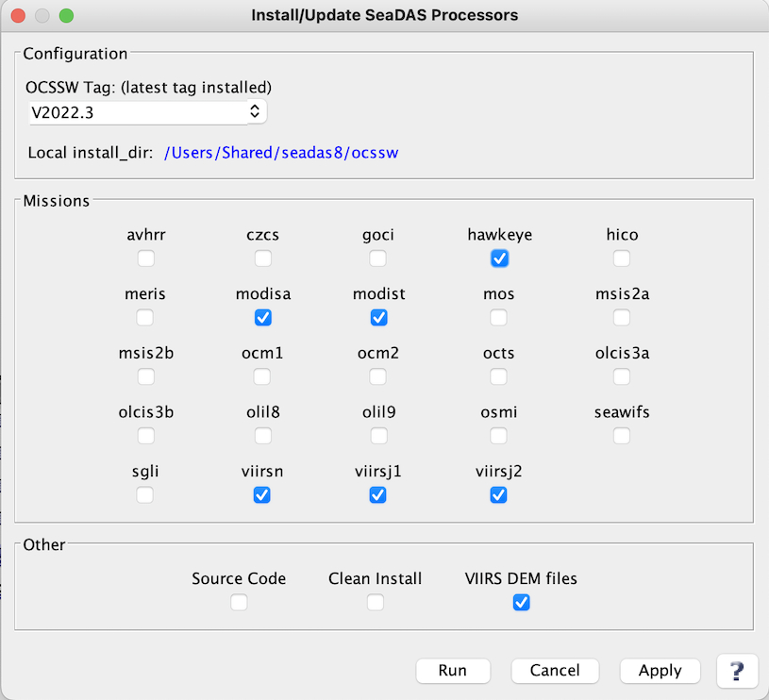This screenshot has width=769, height=700.
Task: Check the Source Code option
Action: click(239, 602)
